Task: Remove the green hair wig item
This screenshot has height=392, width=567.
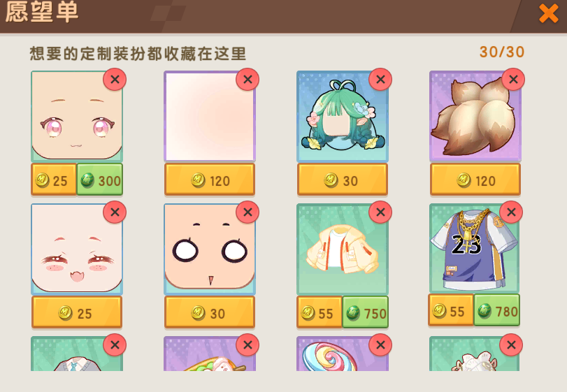Action: [380, 80]
